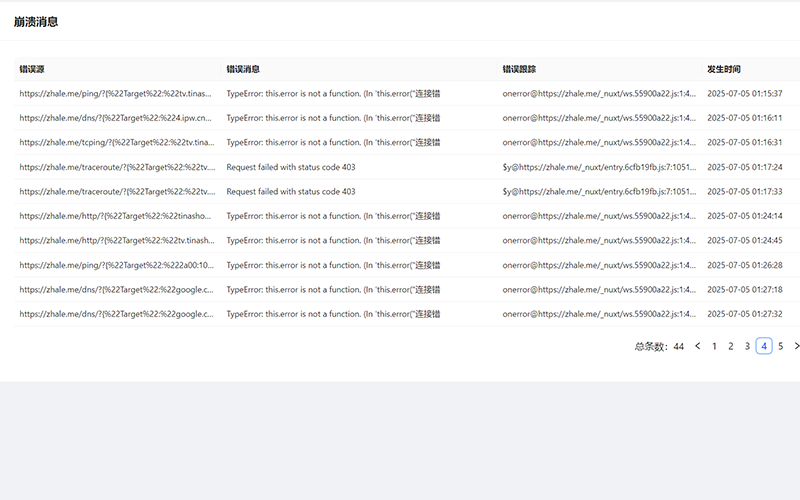Viewport: 800px width, 500px height.
Task: Click timestamp 2025-07-05 01:15:37
Action: 744,93
